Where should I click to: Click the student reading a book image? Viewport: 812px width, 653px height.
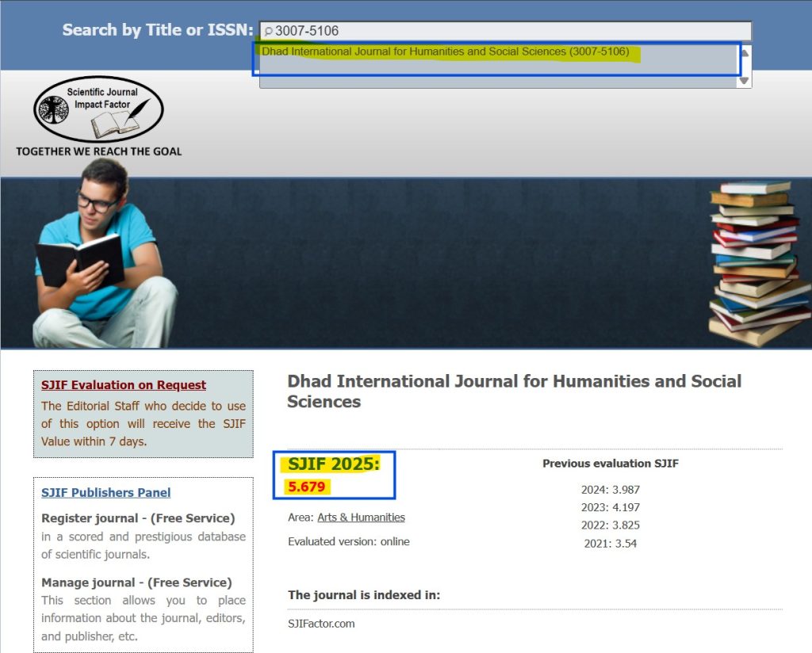click(104, 254)
